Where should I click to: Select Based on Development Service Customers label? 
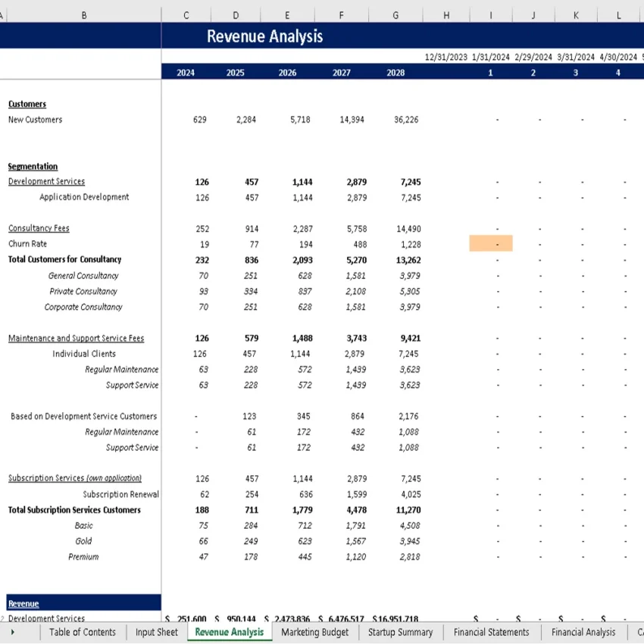tap(84, 416)
